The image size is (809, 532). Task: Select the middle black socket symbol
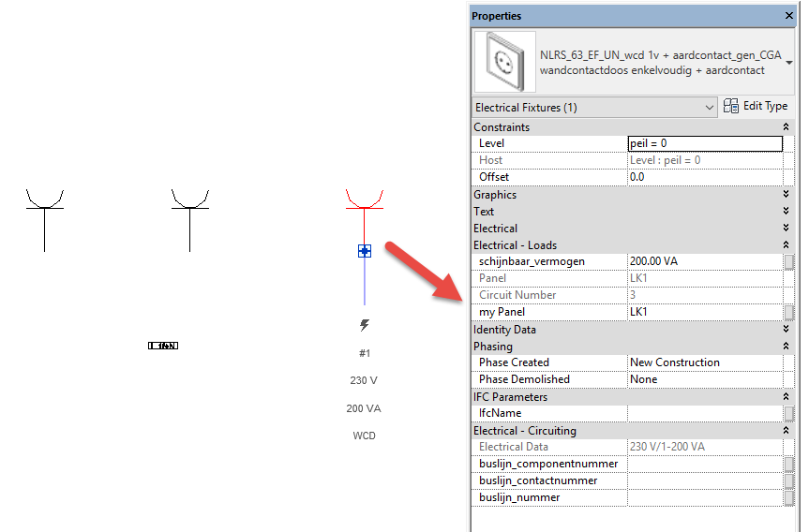pyautogui.click(x=190, y=220)
